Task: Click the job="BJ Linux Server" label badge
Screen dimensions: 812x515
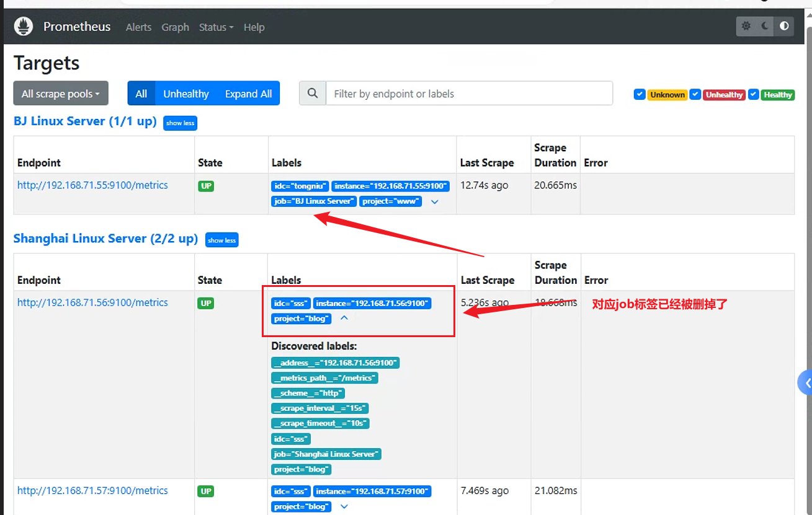Action: 314,201
